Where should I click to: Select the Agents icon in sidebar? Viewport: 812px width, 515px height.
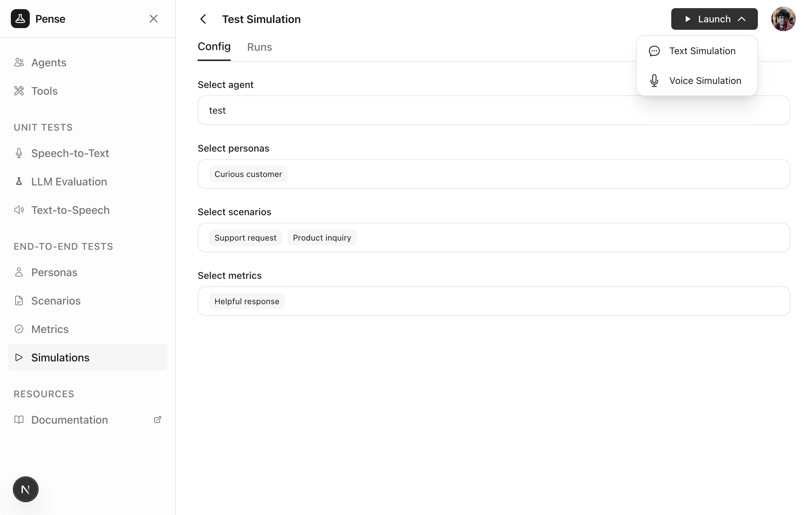click(x=19, y=62)
